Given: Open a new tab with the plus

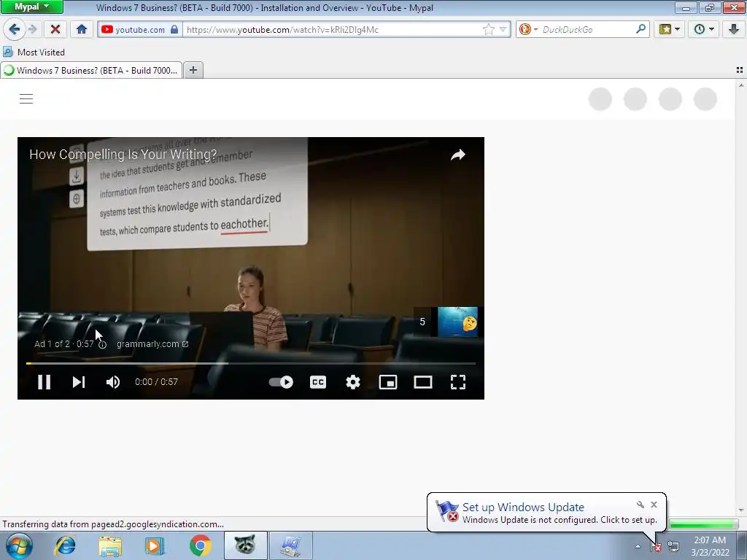Looking at the screenshot, I should click(x=193, y=70).
